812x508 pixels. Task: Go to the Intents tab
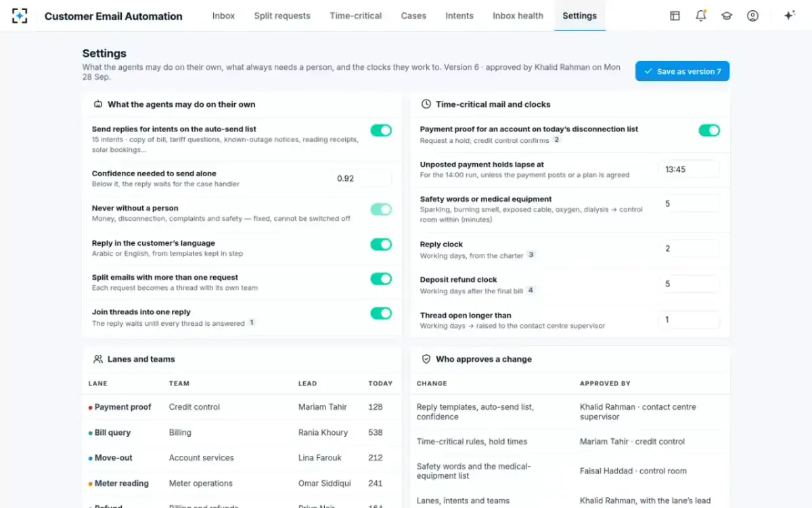(459, 16)
